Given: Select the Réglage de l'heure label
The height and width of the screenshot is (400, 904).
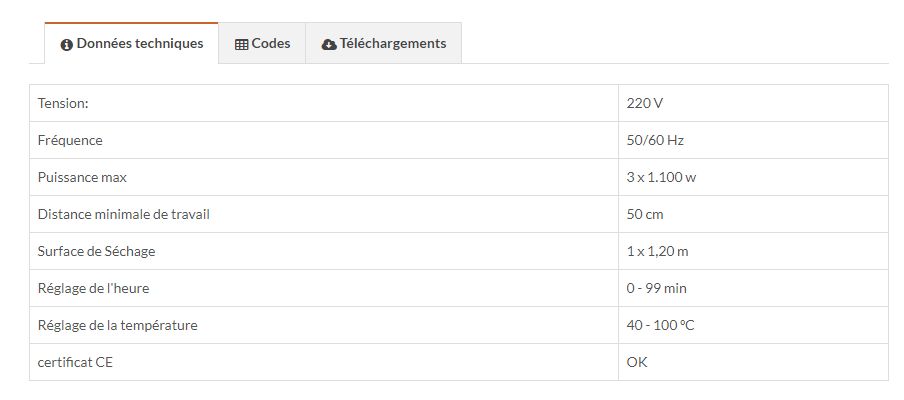Looking at the screenshot, I should click(x=93, y=288).
